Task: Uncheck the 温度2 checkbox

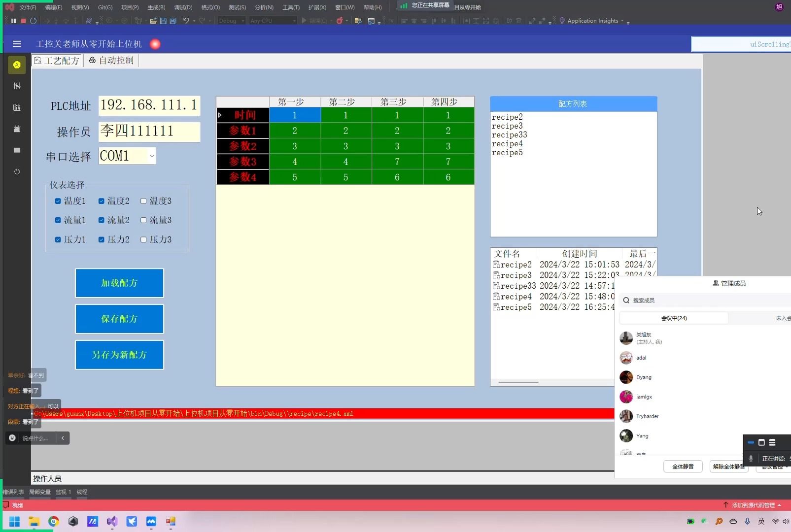Action: point(101,201)
